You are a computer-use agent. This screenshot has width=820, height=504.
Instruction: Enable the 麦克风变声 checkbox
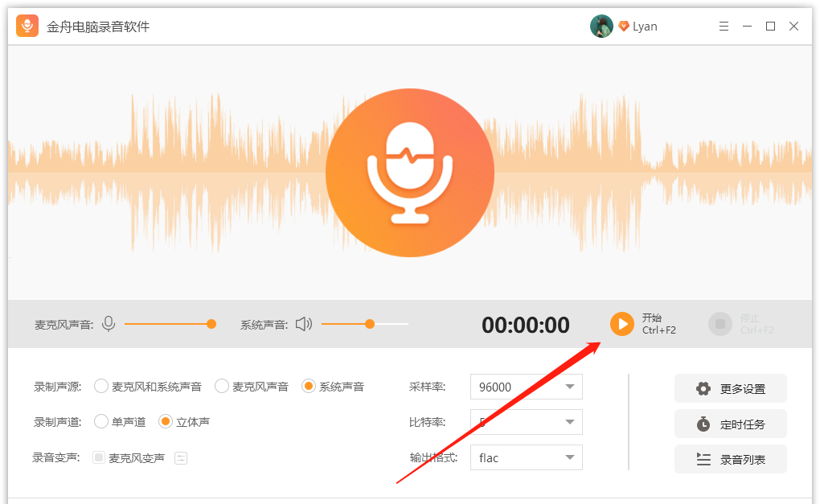coord(100,457)
